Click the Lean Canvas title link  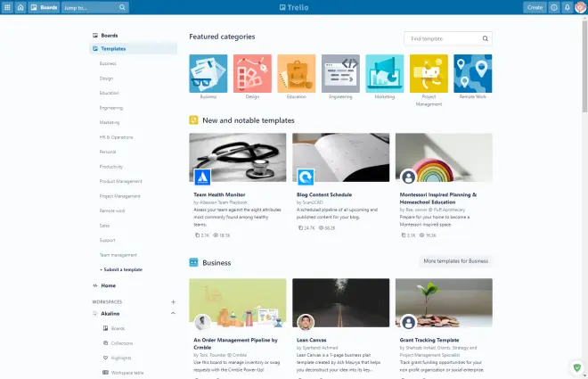pyautogui.click(x=311, y=340)
